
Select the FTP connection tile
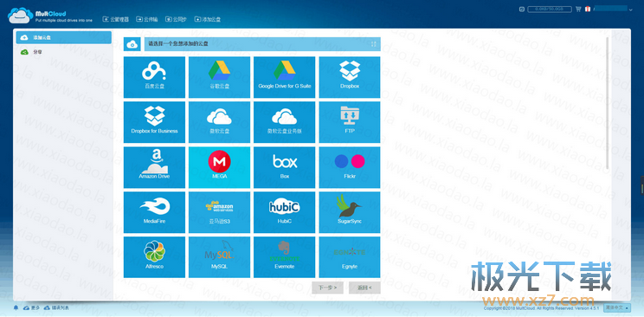pyautogui.click(x=350, y=122)
